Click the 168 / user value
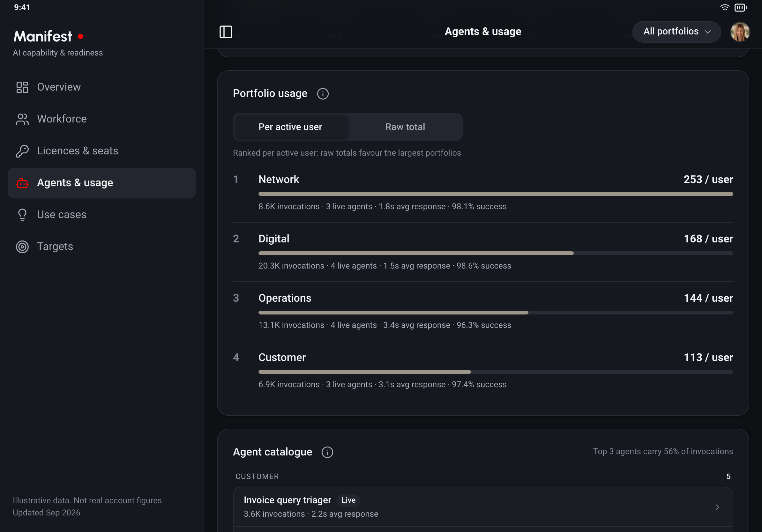The height and width of the screenshot is (532, 762). coord(708,239)
